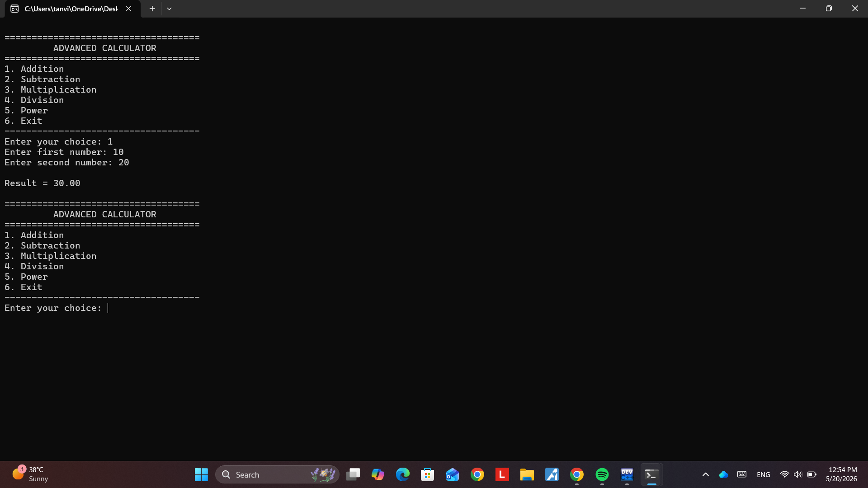Restore down the terminal window
The width and height of the screenshot is (868, 488).
pyautogui.click(x=829, y=9)
